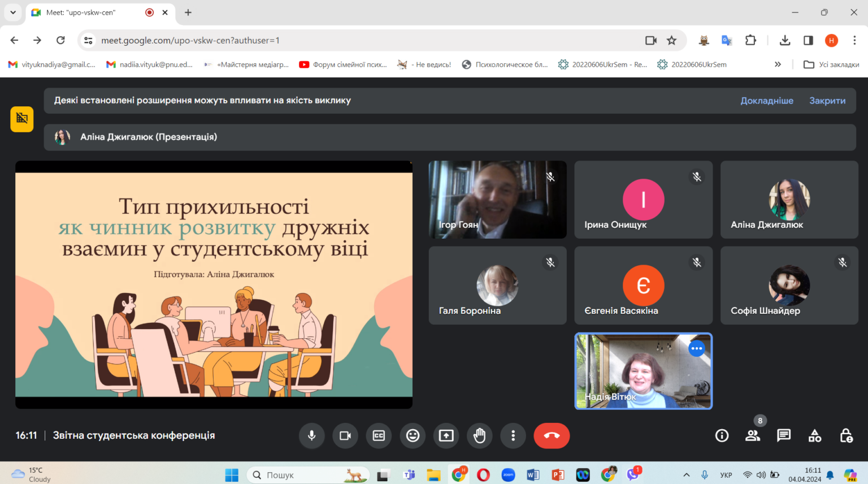
Task: Show the participants list icon
Action: tap(752, 435)
